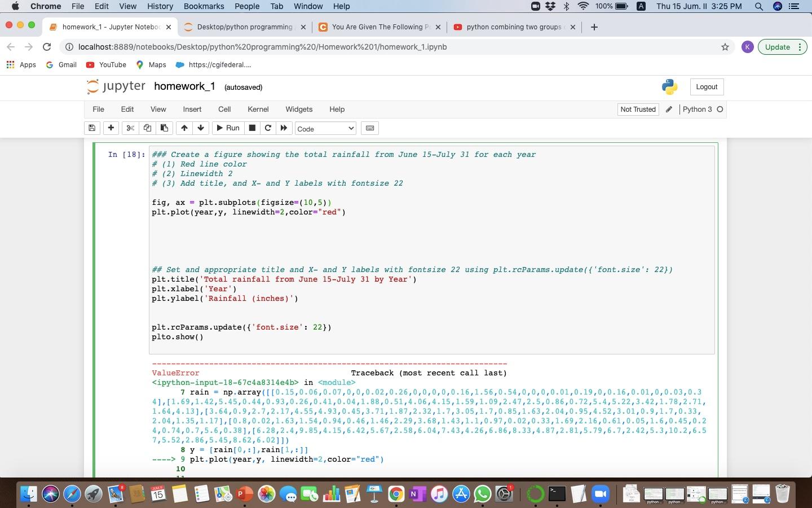Open the Jupyter Help menu
The width and height of the screenshot is (812, 508).
coord(337,110)
